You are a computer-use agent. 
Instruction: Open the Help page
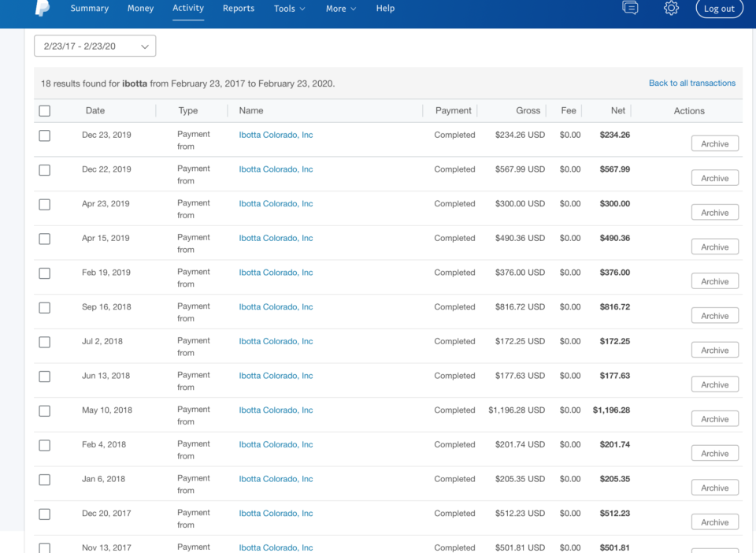(x=385, y=8)
